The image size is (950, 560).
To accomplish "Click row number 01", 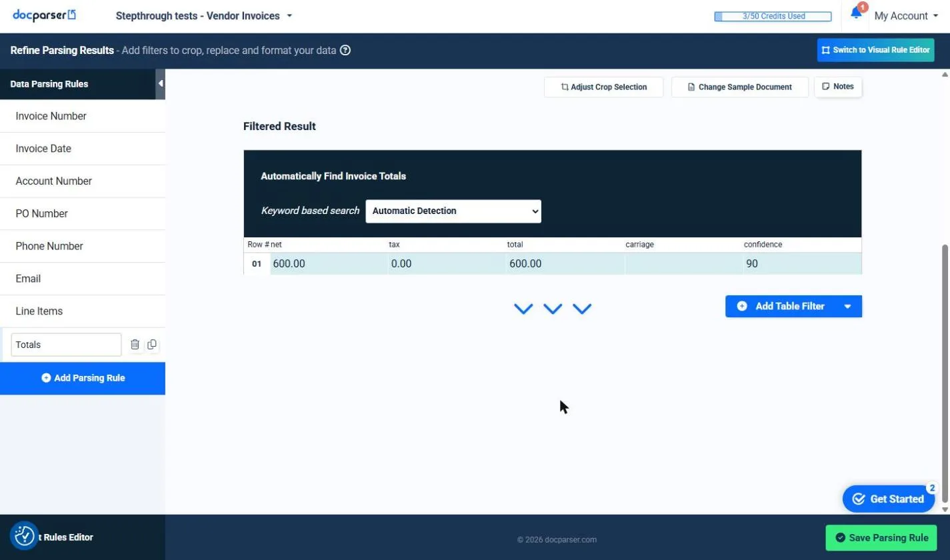I will coord(257,264).
